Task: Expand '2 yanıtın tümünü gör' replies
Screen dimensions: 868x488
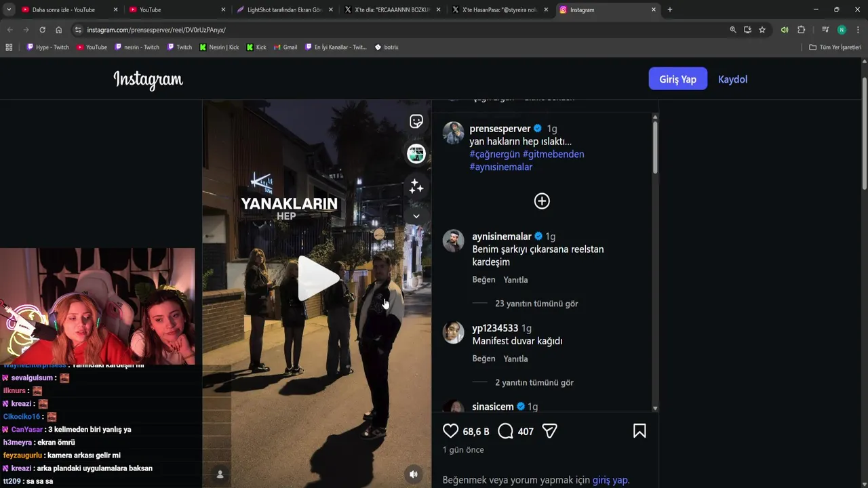Action: coord(534,382)
